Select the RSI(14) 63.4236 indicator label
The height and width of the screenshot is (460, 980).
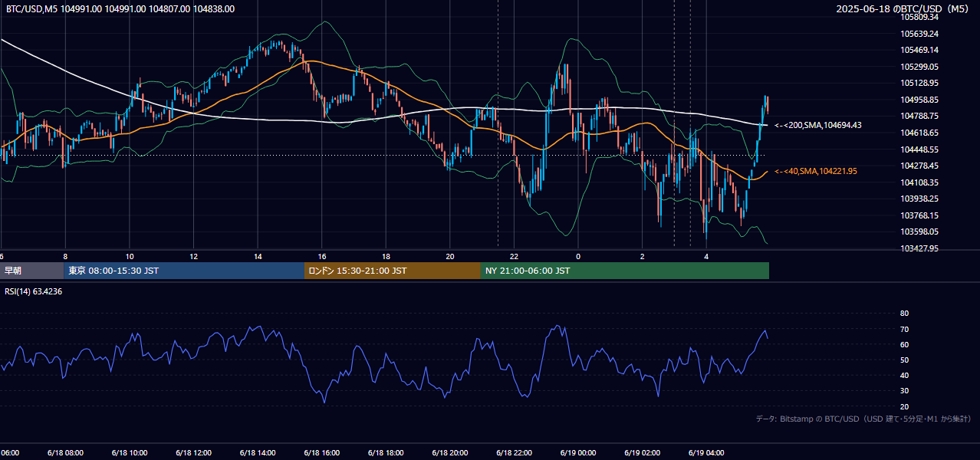[x=34, y=291]
